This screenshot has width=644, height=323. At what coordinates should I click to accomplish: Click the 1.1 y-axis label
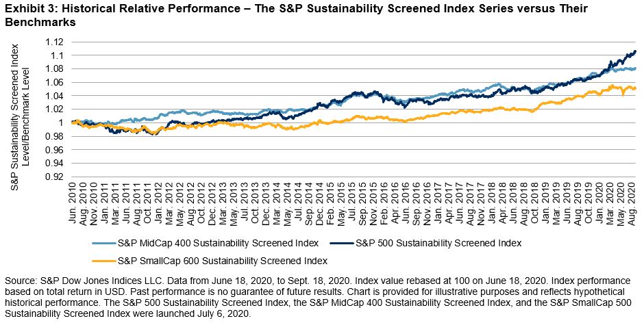pos(58,55)
